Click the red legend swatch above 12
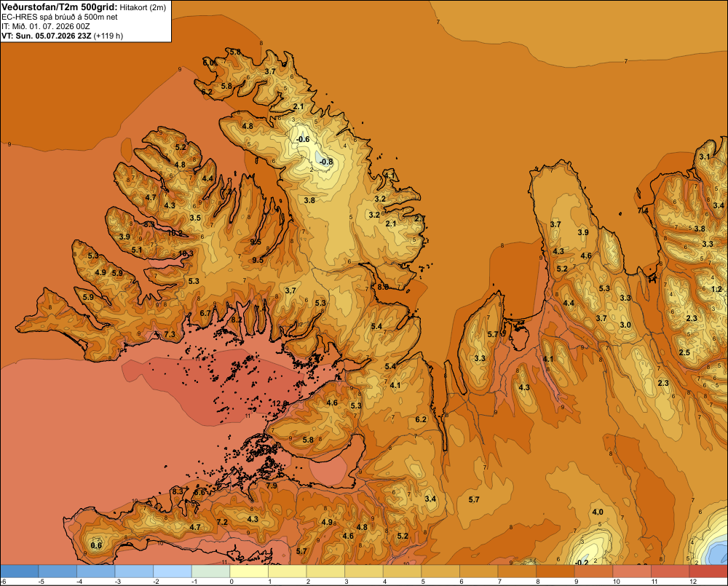 point(708,571)
